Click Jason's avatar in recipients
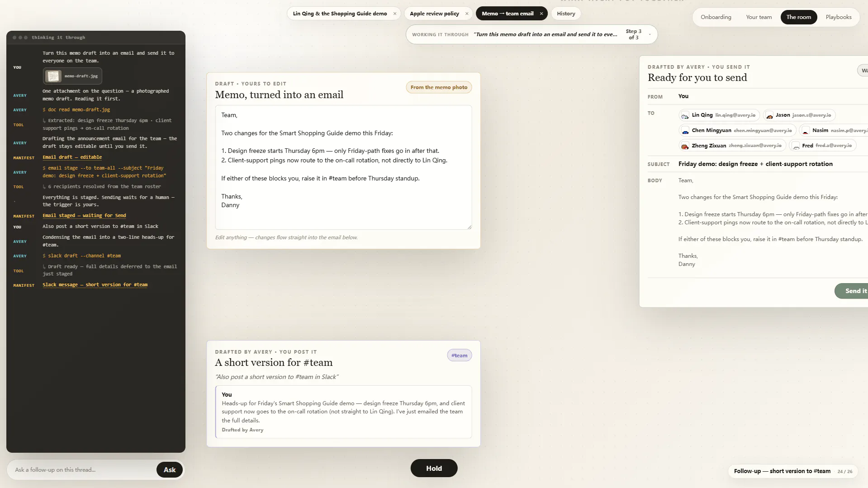Viewport: 868px width, 488px height. [x=769, y=115]
